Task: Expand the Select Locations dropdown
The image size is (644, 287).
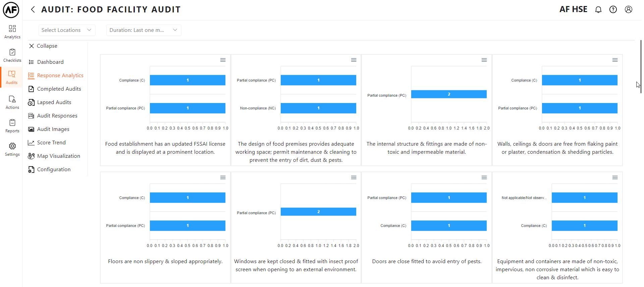Action: (67, 30)
